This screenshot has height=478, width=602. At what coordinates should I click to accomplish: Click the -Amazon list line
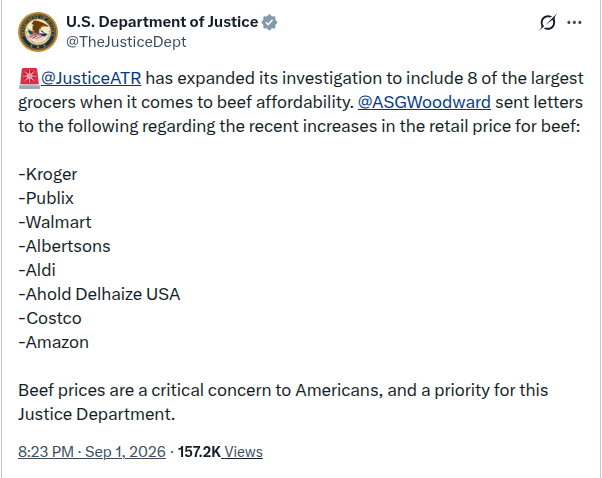(53, 342)
